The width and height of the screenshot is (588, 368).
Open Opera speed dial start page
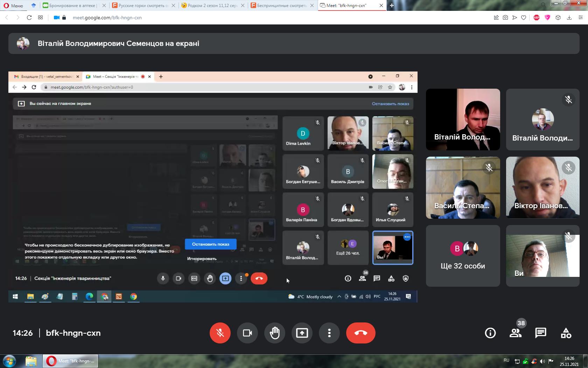tap(41, 18)
